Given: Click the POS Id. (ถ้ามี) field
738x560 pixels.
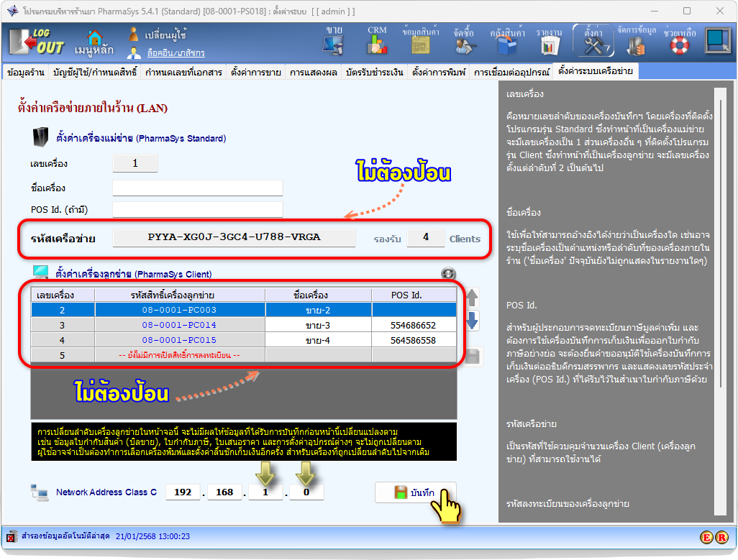Looking at the screenshot, I should pos(198,209).
